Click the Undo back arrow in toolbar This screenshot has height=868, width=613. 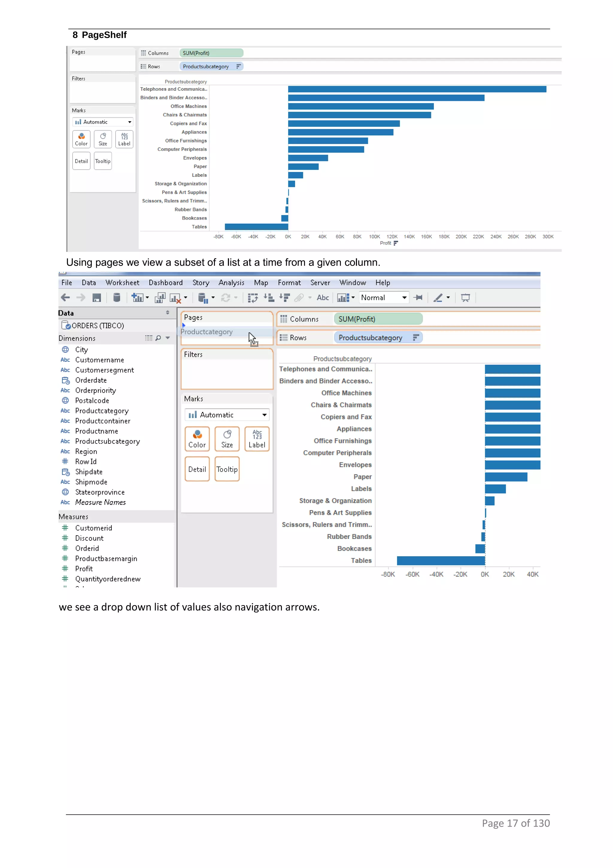[65, 297]
